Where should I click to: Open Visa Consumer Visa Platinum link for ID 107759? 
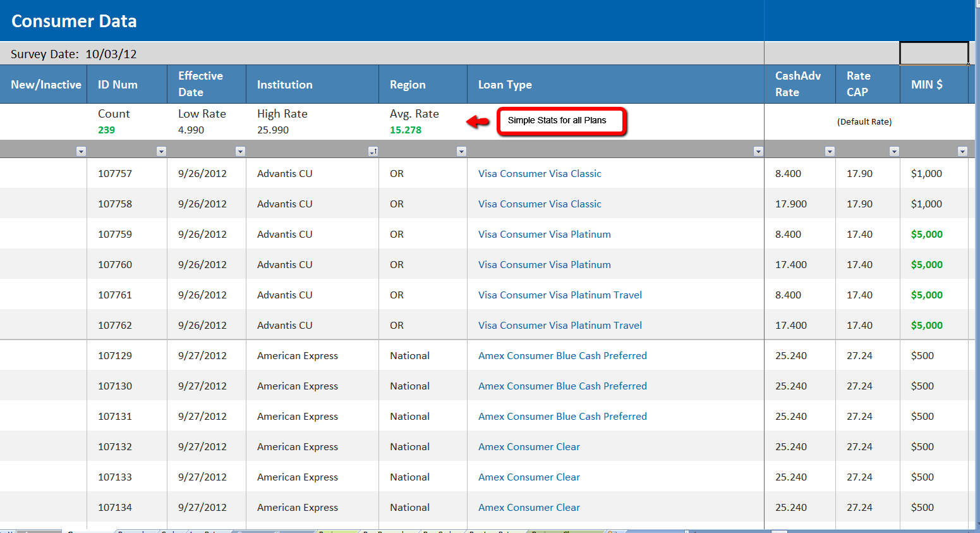coord(545,234)
